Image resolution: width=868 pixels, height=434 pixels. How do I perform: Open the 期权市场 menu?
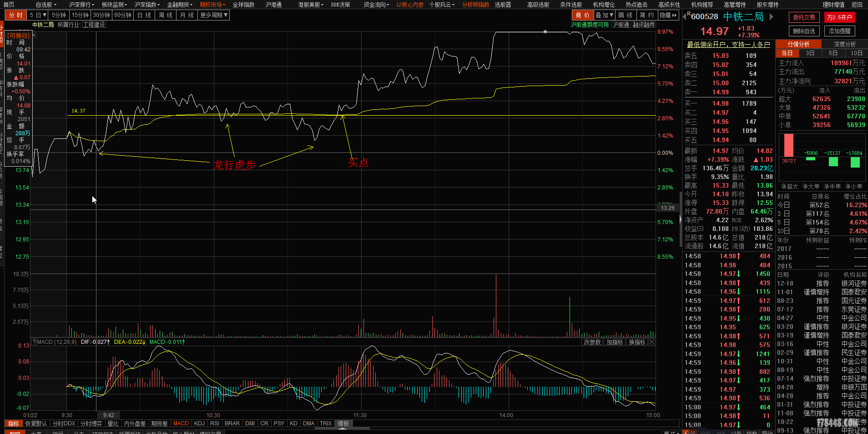[212, 5]
